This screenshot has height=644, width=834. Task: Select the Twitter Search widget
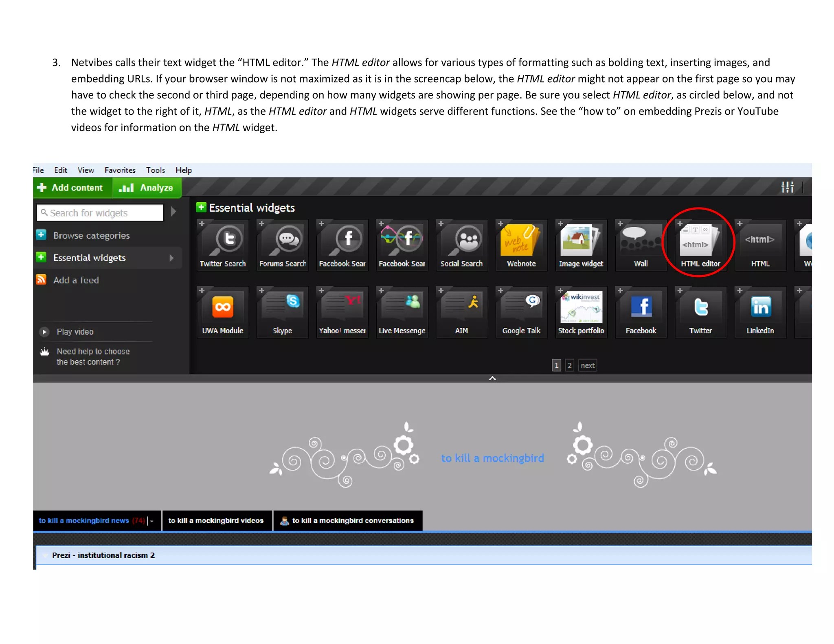[223, 245]
